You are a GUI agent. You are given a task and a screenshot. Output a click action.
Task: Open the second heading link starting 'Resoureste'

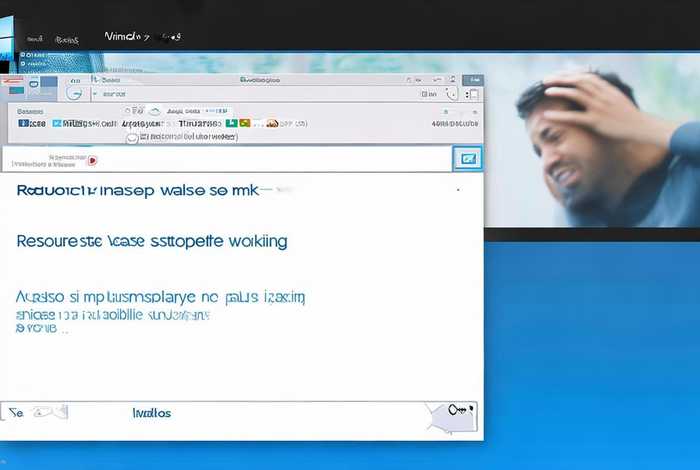pyautogui.click(x=151, y=241)
